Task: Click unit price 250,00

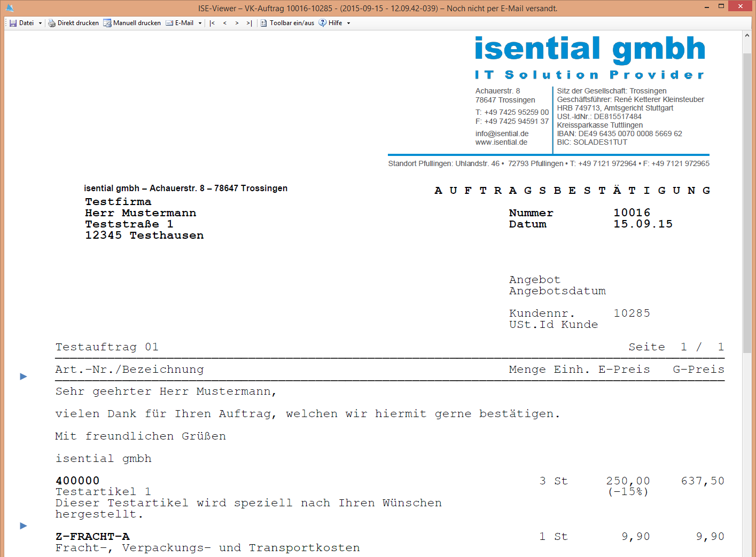Action: (628, 481)
